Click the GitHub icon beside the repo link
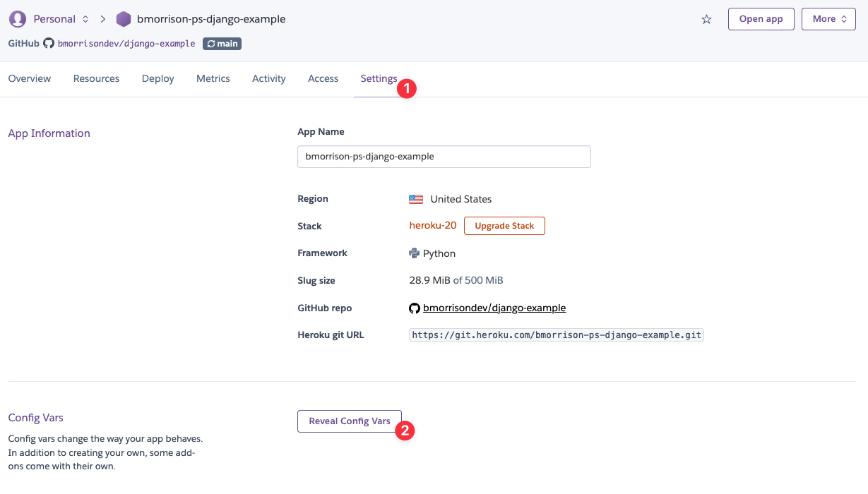This screenshot has height=494, width=868. pos(415,308)
